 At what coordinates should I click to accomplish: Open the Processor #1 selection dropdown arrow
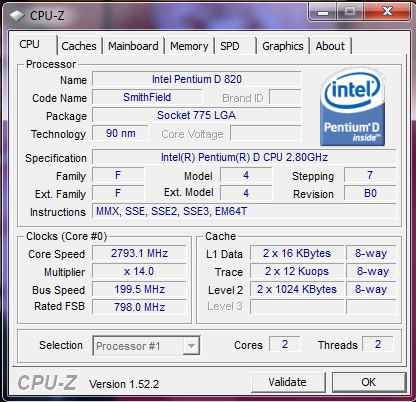[191, 346]
